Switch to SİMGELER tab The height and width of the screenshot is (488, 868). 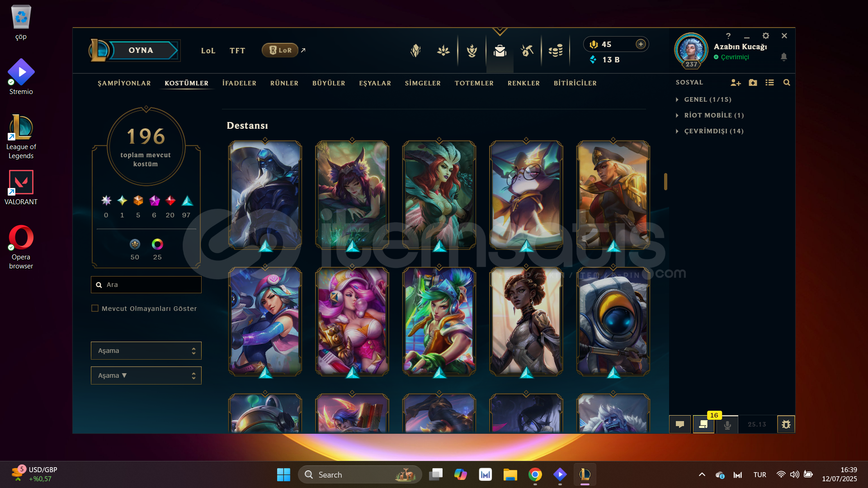coord(423,83)
